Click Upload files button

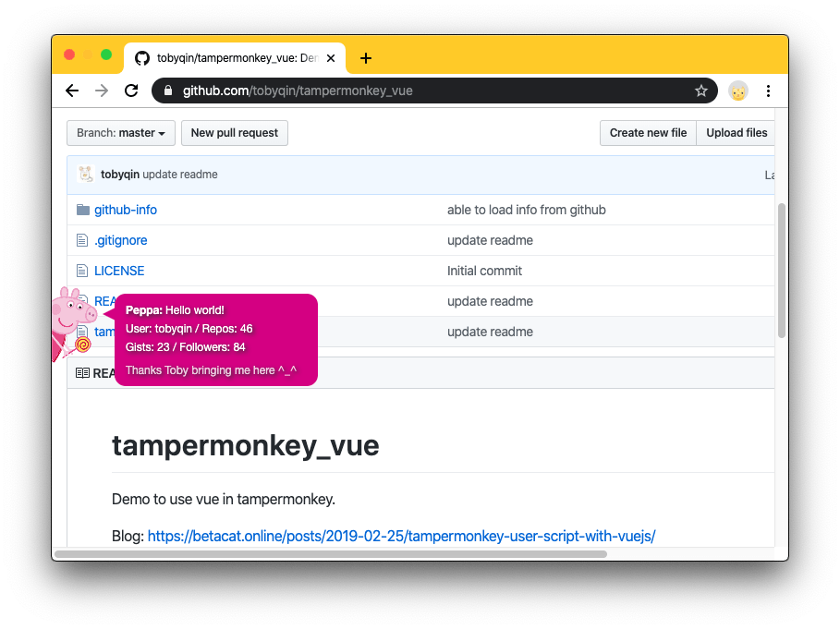click(x=736, y=133)
